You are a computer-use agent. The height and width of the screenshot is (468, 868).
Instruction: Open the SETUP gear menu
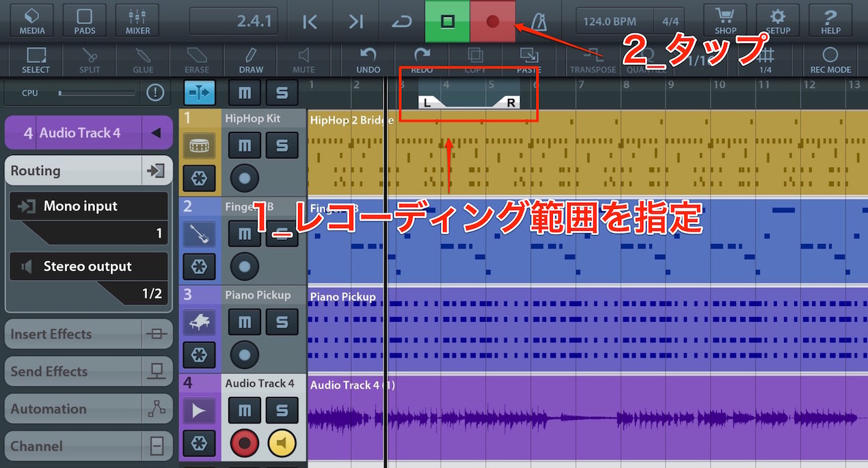click(x=778, y=20)
